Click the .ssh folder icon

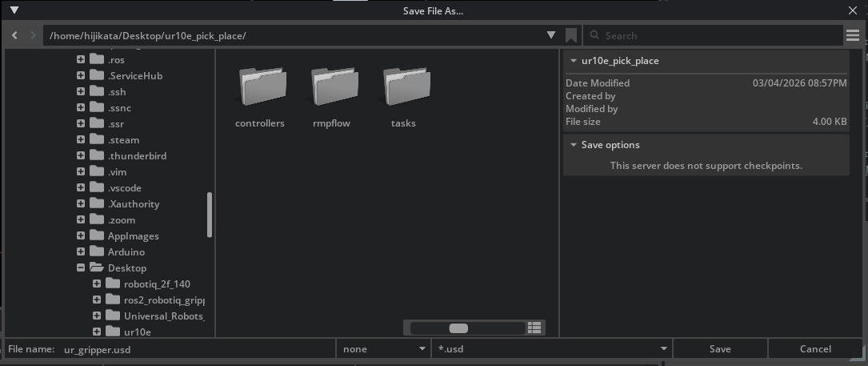coord(97,91)
